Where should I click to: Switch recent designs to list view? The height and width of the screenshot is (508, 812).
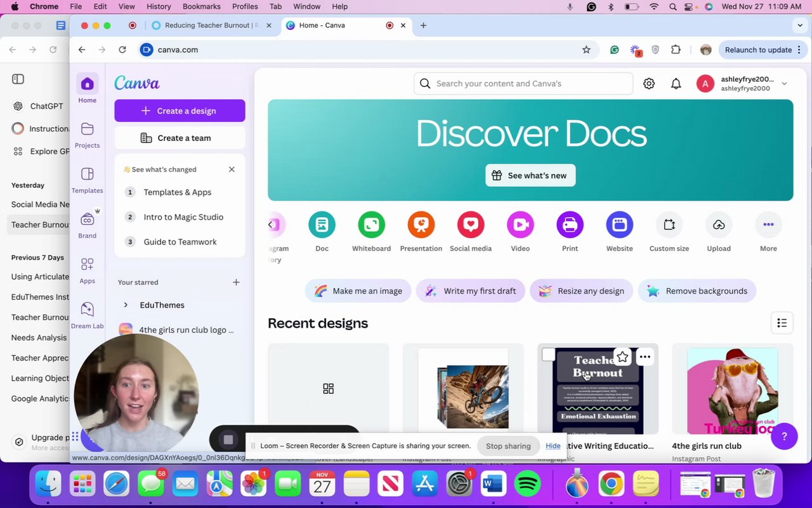click(782, 323)
